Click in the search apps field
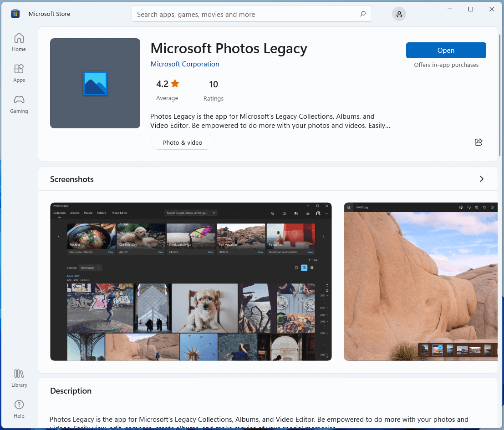Screen dimensions: 504x430 click(251, 14)
